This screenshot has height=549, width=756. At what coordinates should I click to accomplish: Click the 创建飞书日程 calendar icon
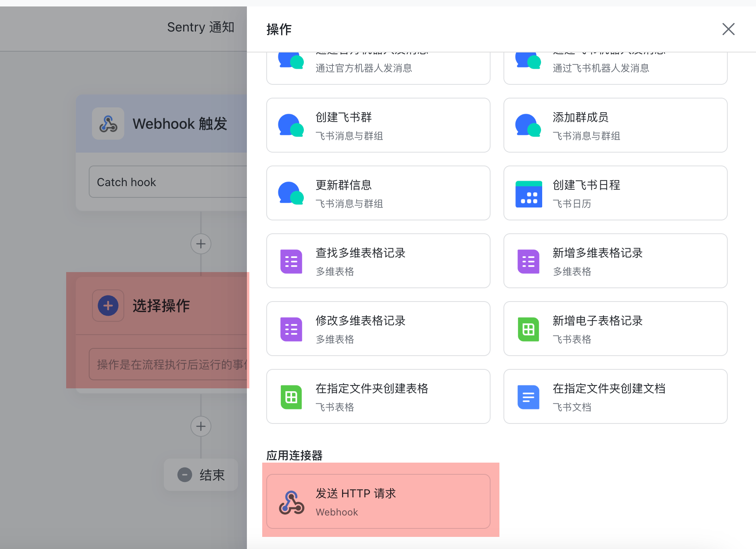coord(528,194)
